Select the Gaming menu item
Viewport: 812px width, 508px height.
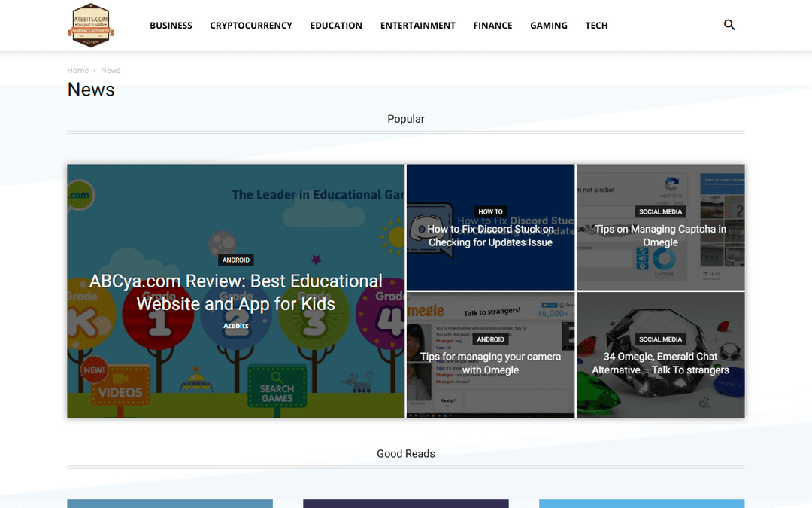(549, 26)
